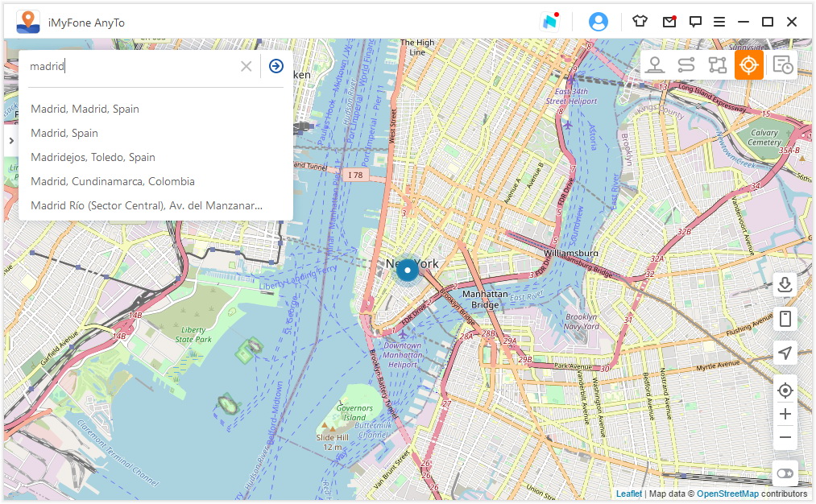816x504 pixels.
Task: Choose Madrid, Madrid, Spain suggestion
Action: [85, 109]
